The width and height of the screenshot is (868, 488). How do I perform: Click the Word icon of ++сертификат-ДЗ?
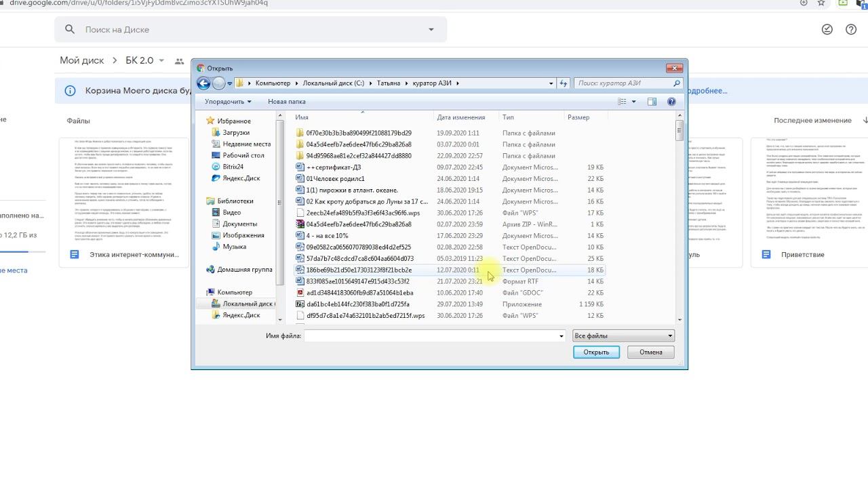click(x=300, y=167)
